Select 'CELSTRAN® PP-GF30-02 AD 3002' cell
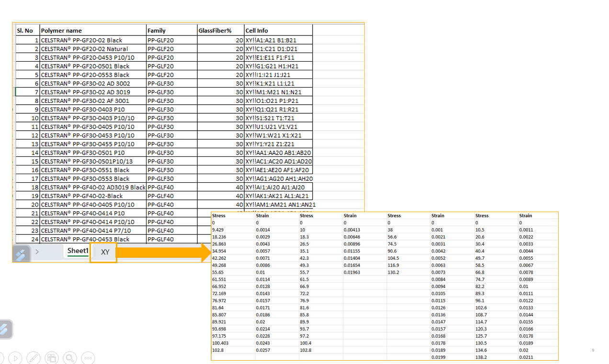Viewport: 609px width, 364px height. click(93, 83)
